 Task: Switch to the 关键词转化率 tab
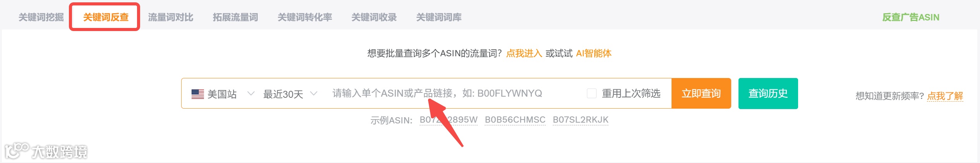coord(305,17)
